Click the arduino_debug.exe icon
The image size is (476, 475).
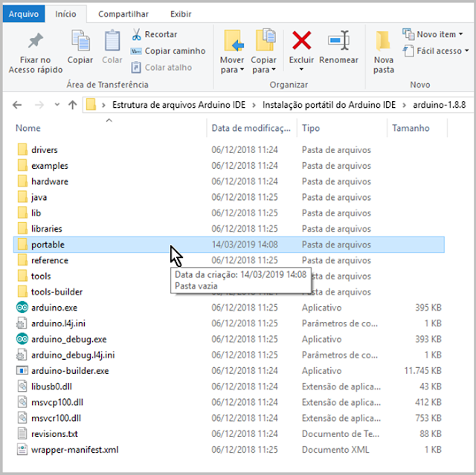click(22, 339)
